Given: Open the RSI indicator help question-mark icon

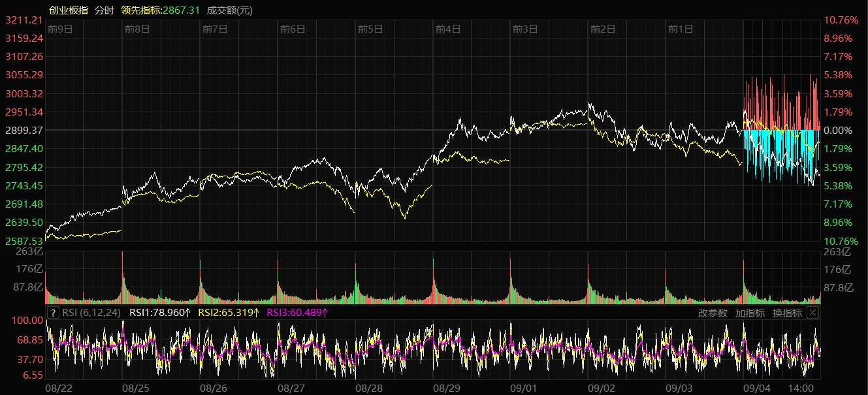Looking at the screenshot, I should click(54, 313).
